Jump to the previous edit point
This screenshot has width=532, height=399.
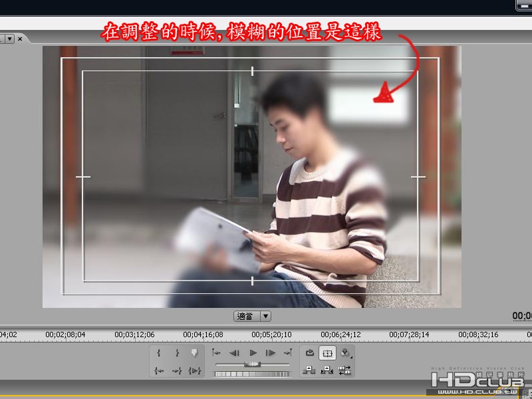[216, 353]
